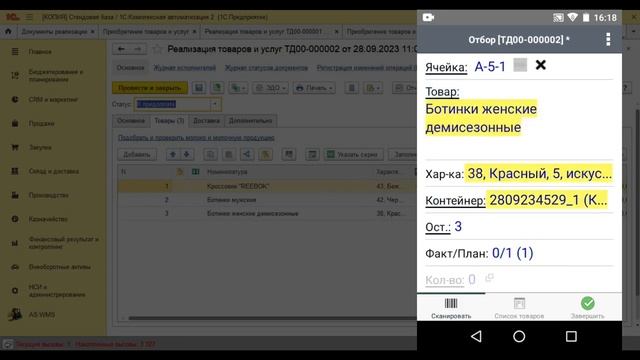Tap the gray square next to cell A-5-1

[x=520, y=65]
